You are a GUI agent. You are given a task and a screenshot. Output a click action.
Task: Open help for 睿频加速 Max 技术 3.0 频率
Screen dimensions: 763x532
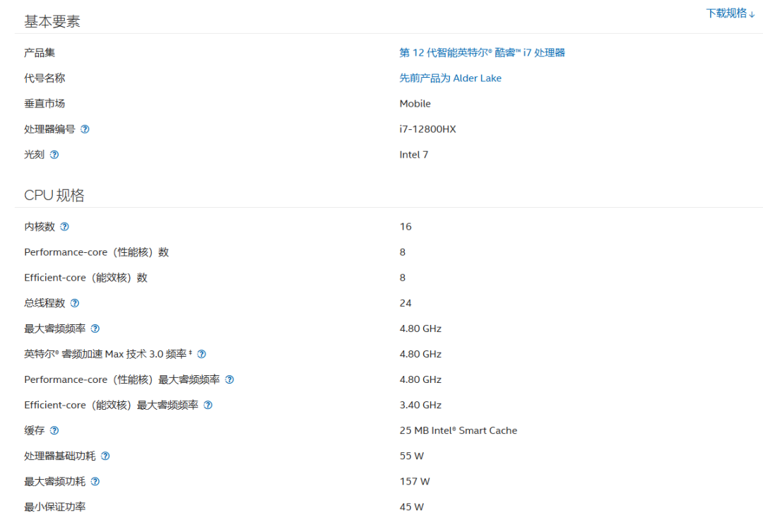[202, 355]
